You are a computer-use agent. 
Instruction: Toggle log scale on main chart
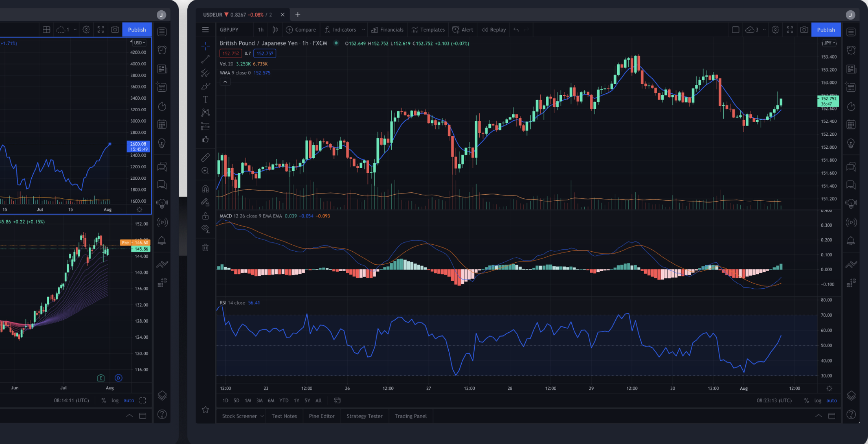tap(818, 400)
